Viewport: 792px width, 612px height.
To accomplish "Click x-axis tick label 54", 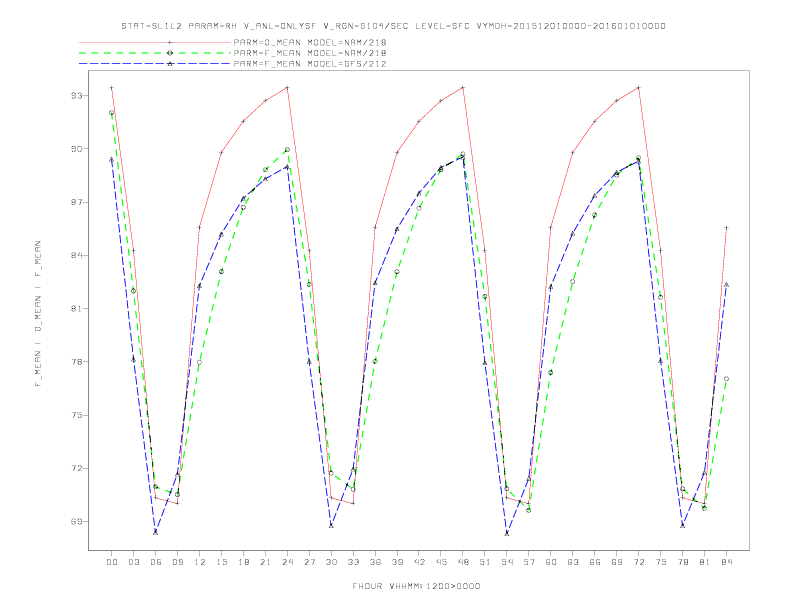I will click(507, 562).
